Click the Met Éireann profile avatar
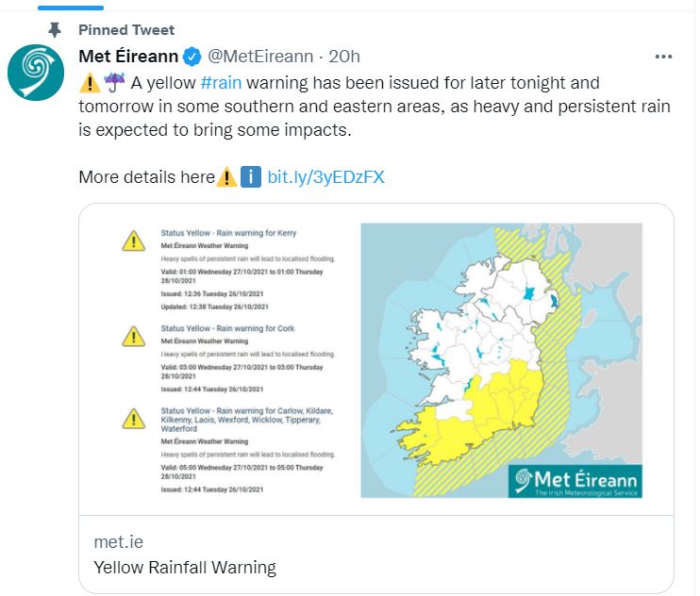Screen dimensions: 700x596 click(x=36, y=73)
